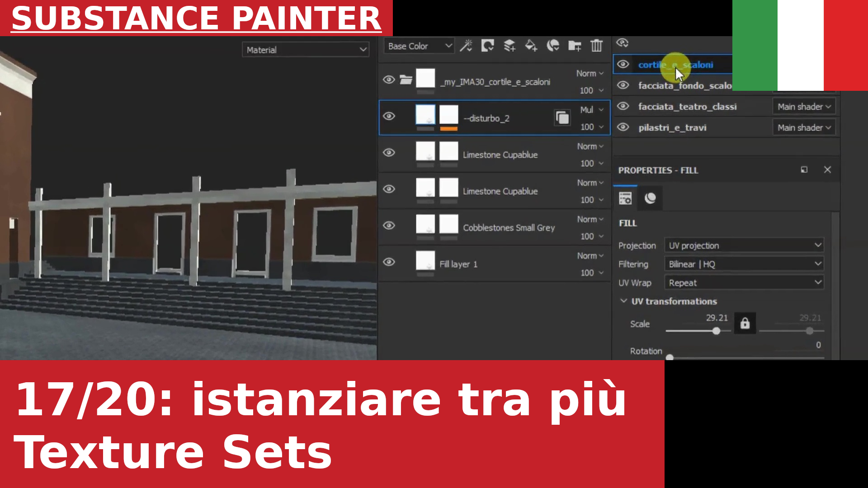This screenshot has width=868, height=488.
Task: Click the Rotation value 0 field
Action: pos(818,345)
